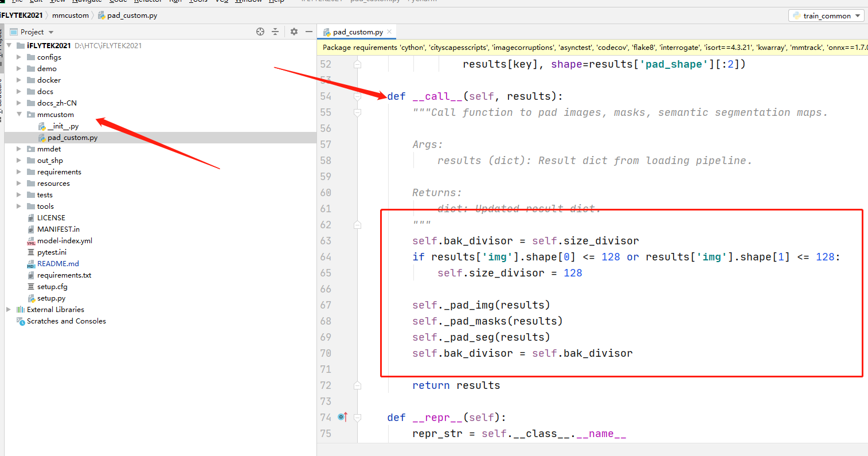Image resolution: width=868 pixels, height=456 pixels.
Task: Click 'self._pad_img(results)' in the editor
Action: click(x=481, y=305)
